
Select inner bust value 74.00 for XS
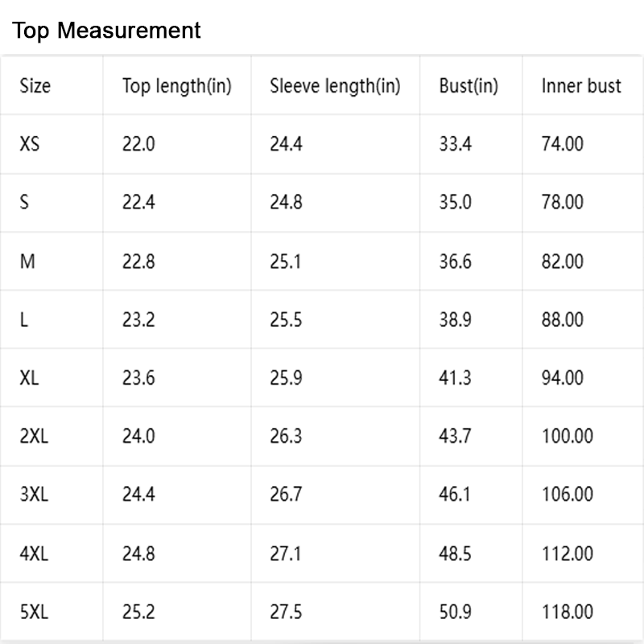pyautogui.click(x=563, y=144)
